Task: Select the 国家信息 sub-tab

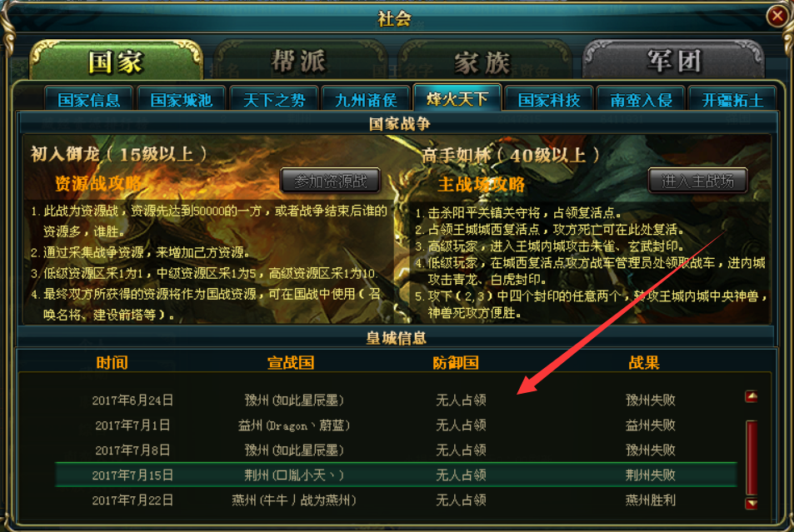Action: 89,99
